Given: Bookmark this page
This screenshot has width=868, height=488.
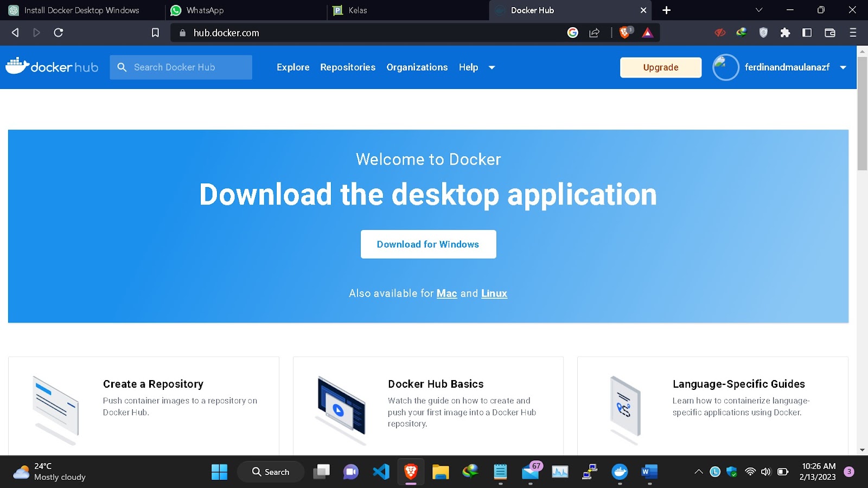Looking at the screenshot, I should click(x=155, y=33).
